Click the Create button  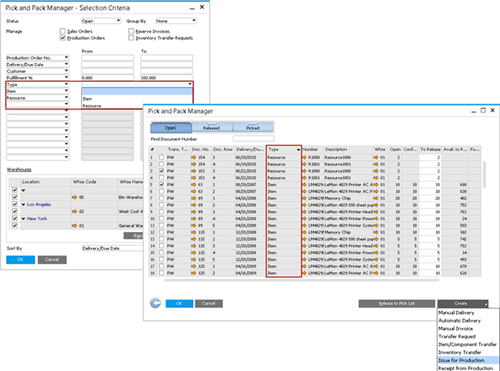463,303
